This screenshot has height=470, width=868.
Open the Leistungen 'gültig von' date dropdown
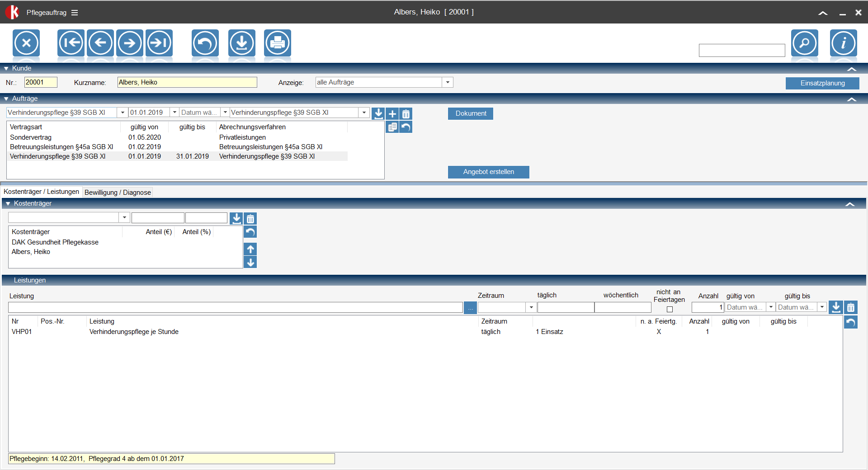[771, 307]
